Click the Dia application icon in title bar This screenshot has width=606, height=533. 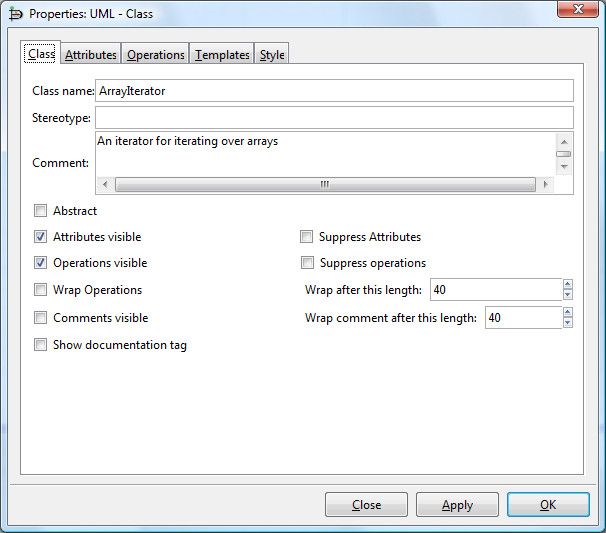(16, 14)
